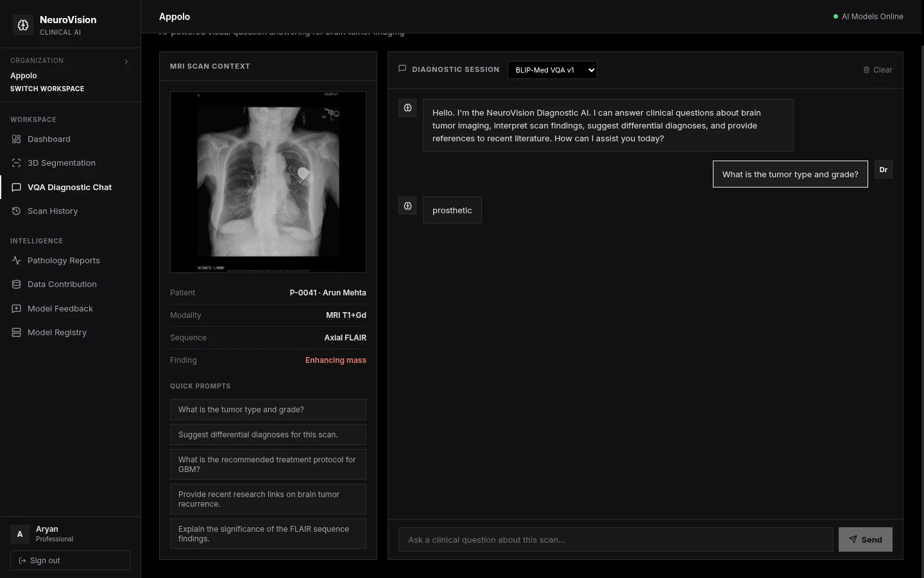Image resolution: width=924 pixels, height=578 pixels.
Task: Open Model Feedback icon in sidebar
Action: coord(16,309)
